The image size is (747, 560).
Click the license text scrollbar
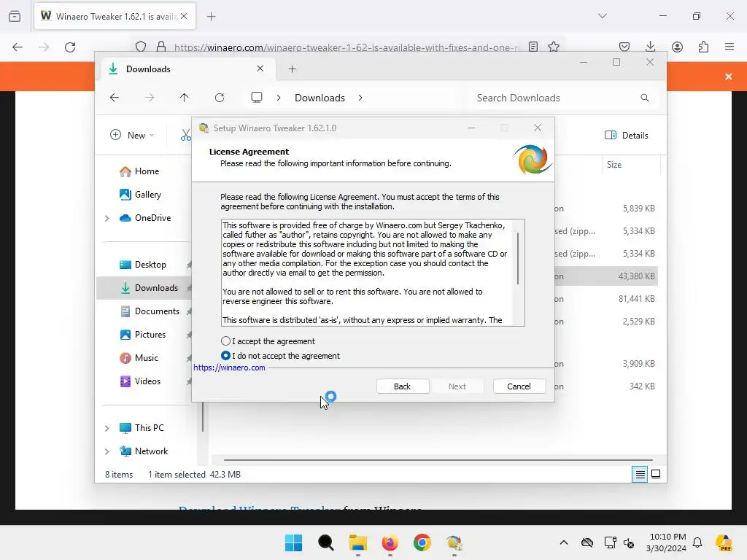[518, 259]
